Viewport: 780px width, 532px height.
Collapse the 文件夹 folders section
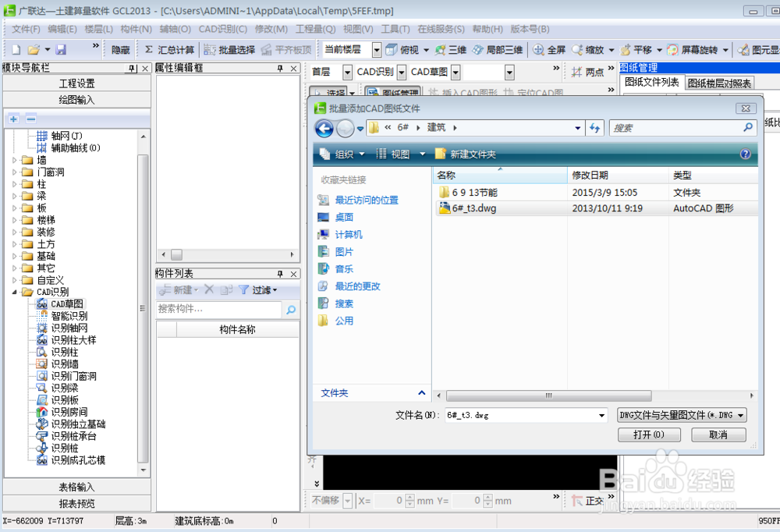coord(422,393)
